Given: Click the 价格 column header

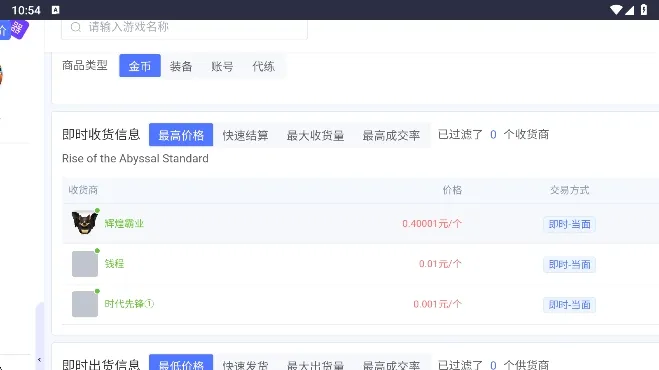Looking at the screenshot, I should (452, 190).
